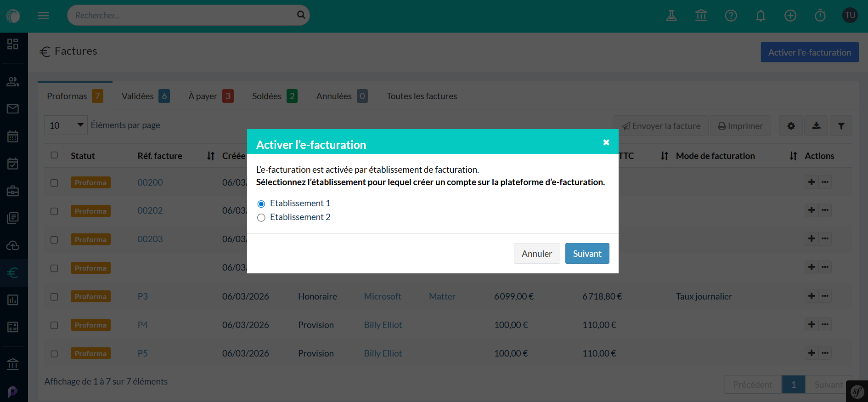Viewport: 868px width, 402px height.
Task: Select the Etablissement 2 radio button
Action: pos(261,218)
